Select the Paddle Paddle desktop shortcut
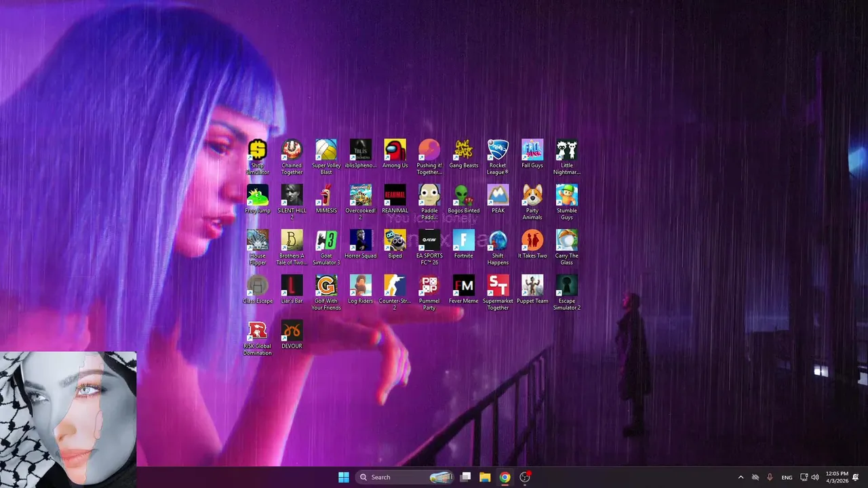 (x=429, y=203)
